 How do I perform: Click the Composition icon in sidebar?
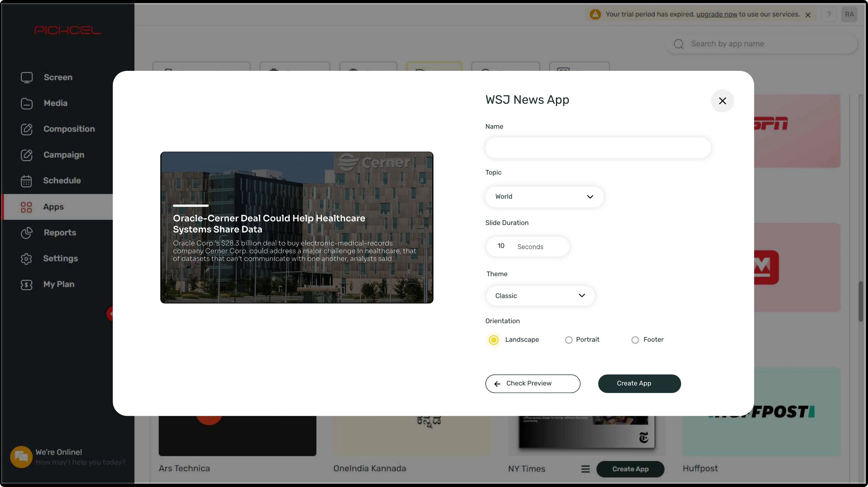(26, 129)
